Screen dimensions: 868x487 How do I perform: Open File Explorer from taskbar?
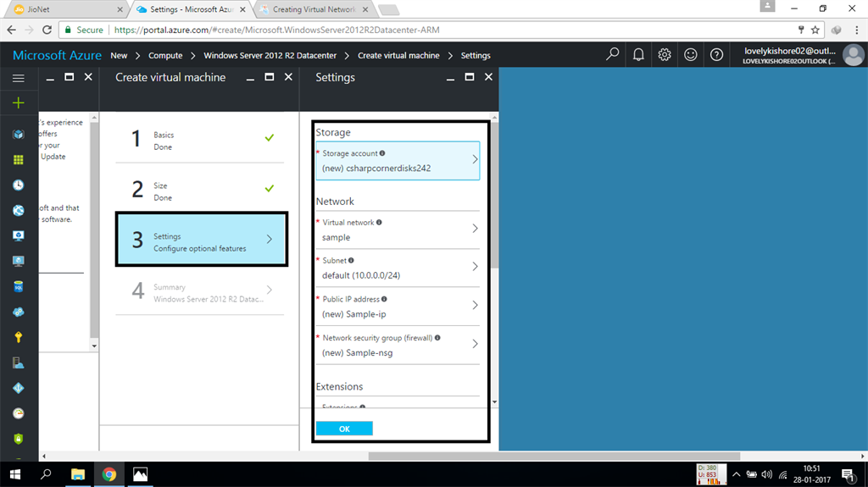coord(77,474)
